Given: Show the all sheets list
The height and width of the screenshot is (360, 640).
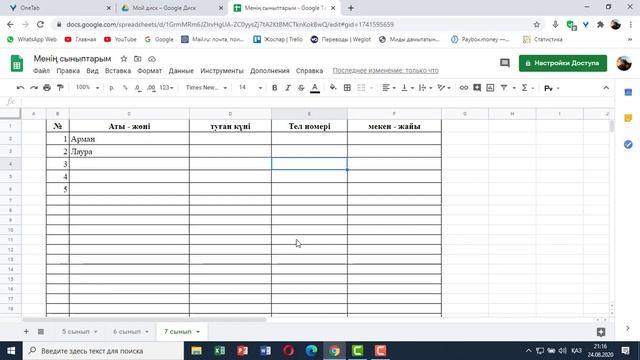Looking at the screenshot, I should (41, 331).
